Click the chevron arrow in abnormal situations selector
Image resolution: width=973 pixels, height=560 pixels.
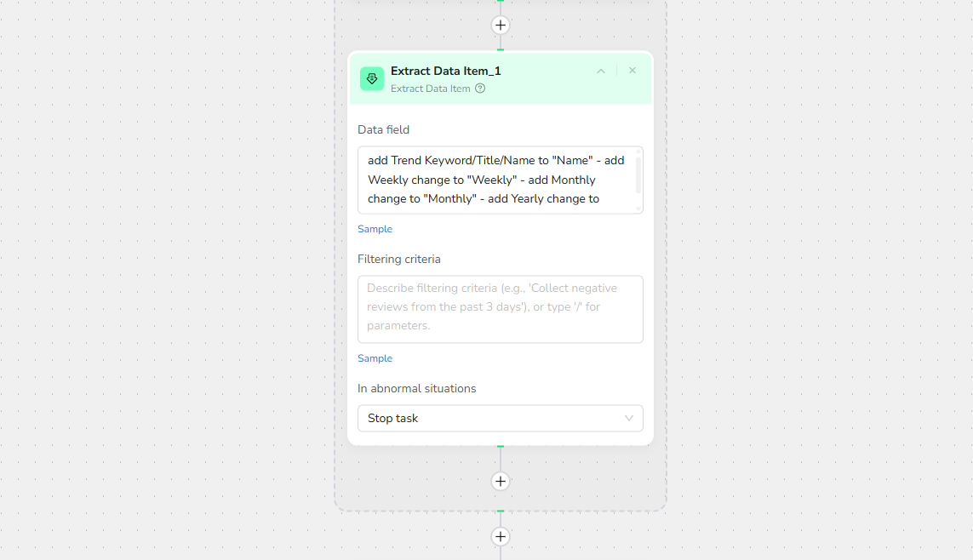click(629, 418)
